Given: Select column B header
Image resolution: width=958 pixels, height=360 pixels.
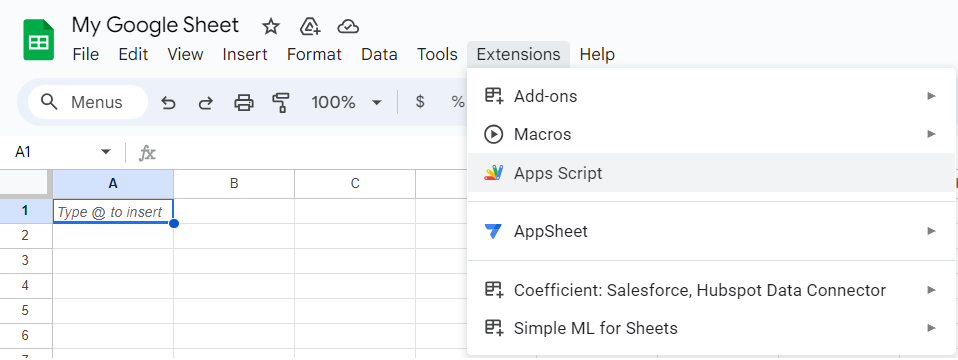Looking at the screenshot, I should click(234, 183).
